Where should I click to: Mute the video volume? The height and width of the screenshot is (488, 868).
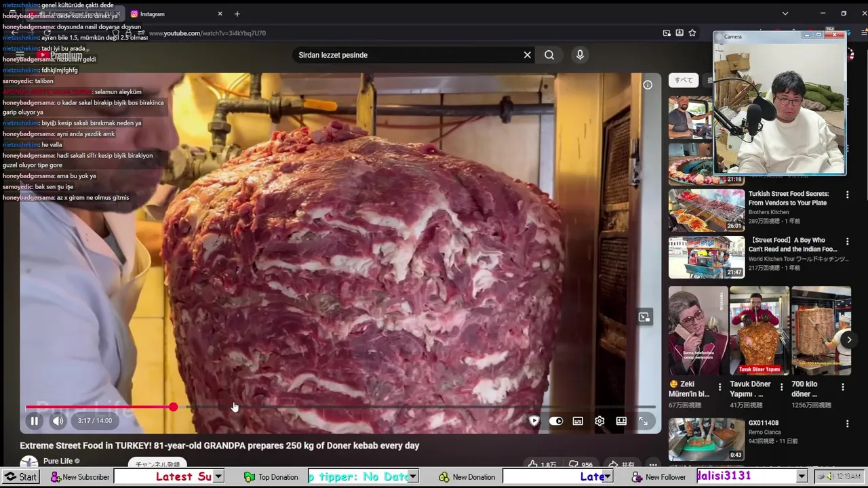tap(58, 421)
